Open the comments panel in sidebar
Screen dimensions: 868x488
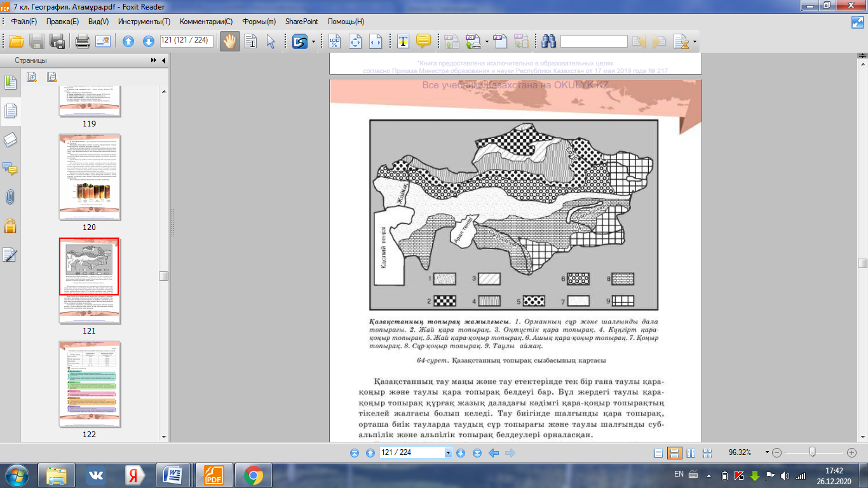coord(10,169)
